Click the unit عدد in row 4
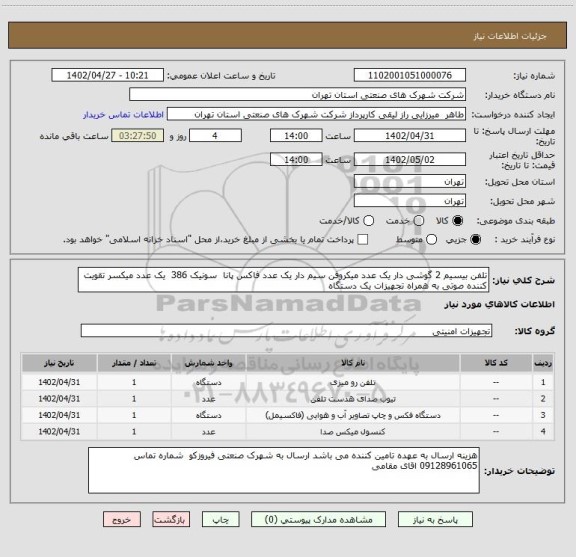This screenshot has width=576, height=557. [x=208, y=432]
